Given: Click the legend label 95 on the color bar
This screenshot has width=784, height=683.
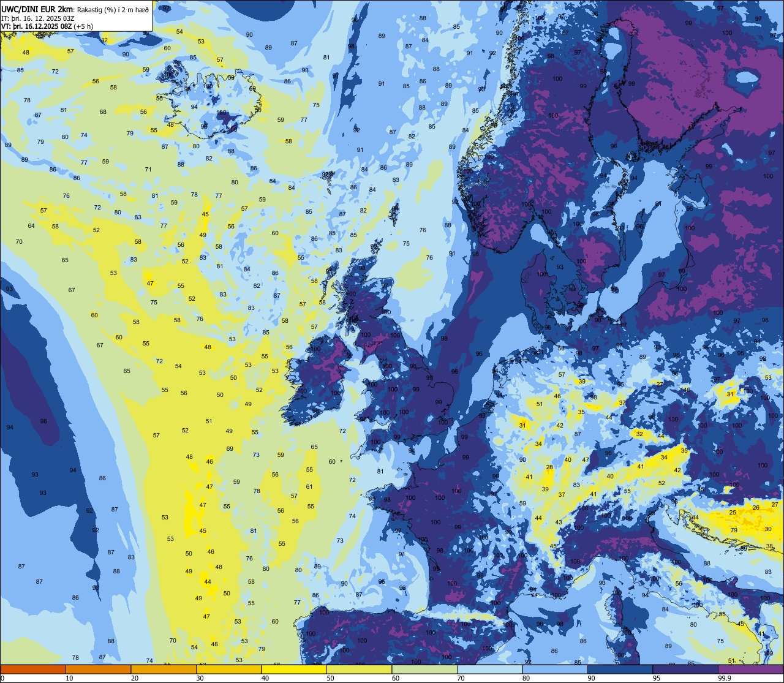Looking at the screenshot, I should click(x=656, y=678).
